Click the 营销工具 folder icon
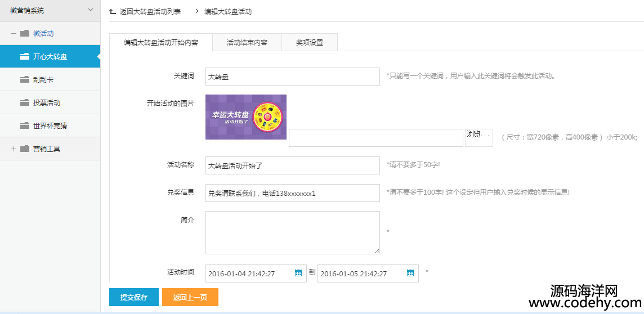Screen dimensions: 644x314 (x=25, y=149)
